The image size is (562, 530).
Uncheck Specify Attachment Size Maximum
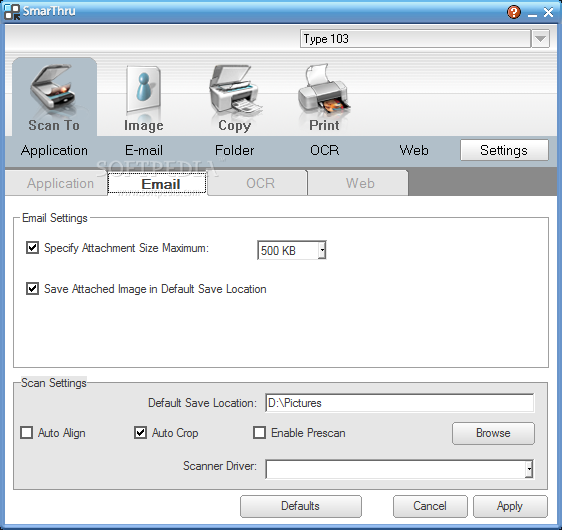[32, 248]
